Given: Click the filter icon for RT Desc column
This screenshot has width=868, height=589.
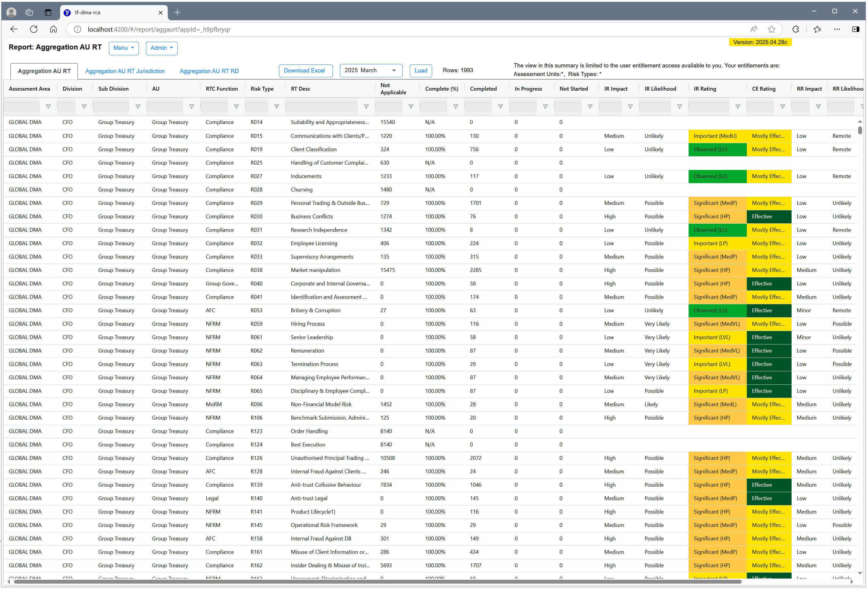Looking at the screenshot, I should click(x=366, y=107).
